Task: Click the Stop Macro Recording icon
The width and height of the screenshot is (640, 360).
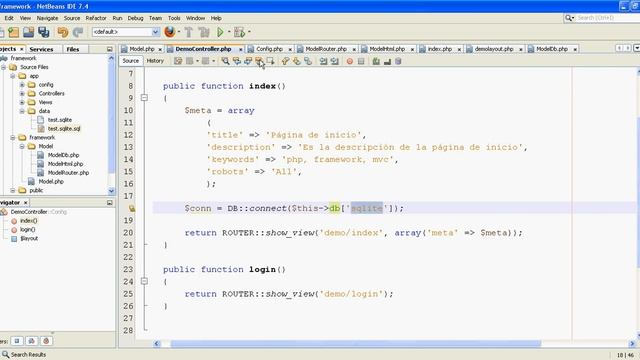Action: click(361, 61)
